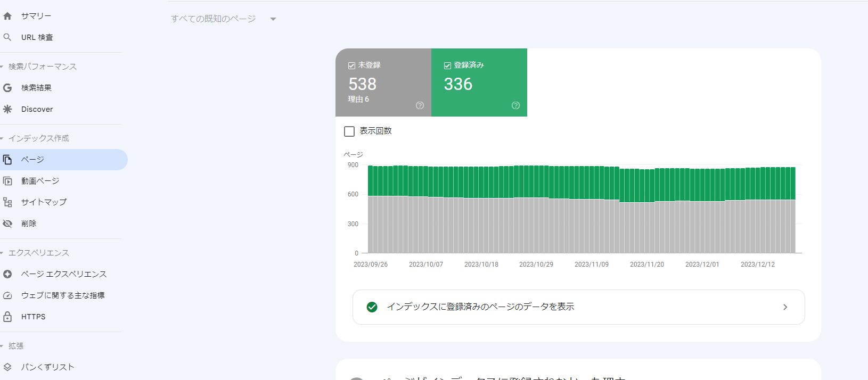Click the sitemap tree icon
868x380 pixels.
[7, 202]
